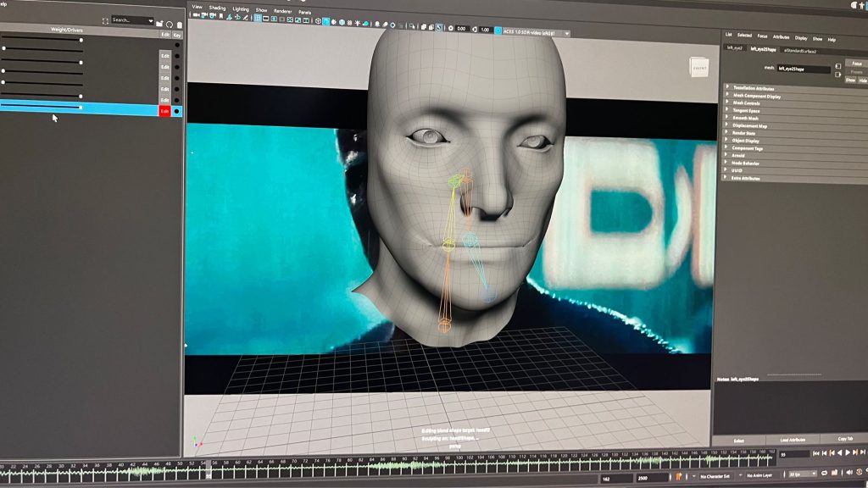868x488 pixels.
Task: Click the camera Bookmarks icon
Action: click(221, 16)
